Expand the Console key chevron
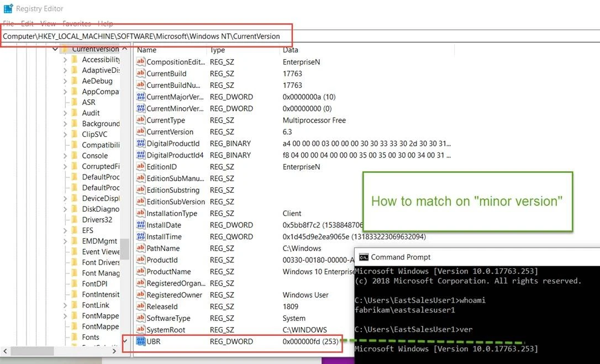 (65, 156)
